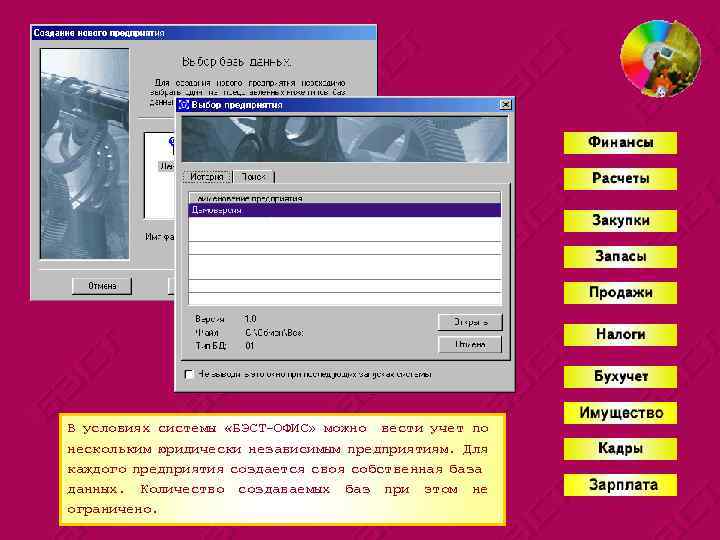Go to the Закупки module
Image resolution: width=720 pixels, height=540 pixels.
point(620,220)
